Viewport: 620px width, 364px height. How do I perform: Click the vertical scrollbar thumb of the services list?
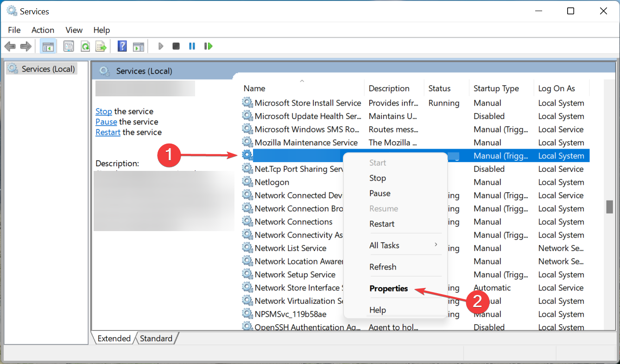[x=610, y=206]
